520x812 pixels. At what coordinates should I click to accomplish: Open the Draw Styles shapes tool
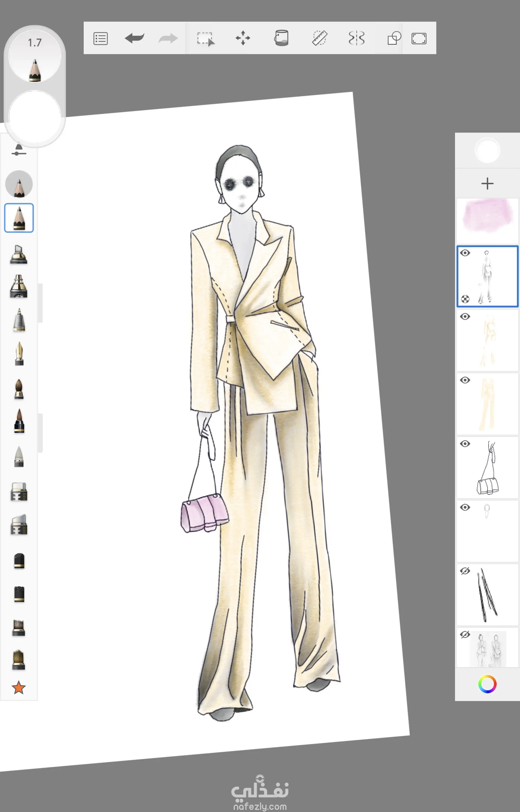(x=394, y=38)
